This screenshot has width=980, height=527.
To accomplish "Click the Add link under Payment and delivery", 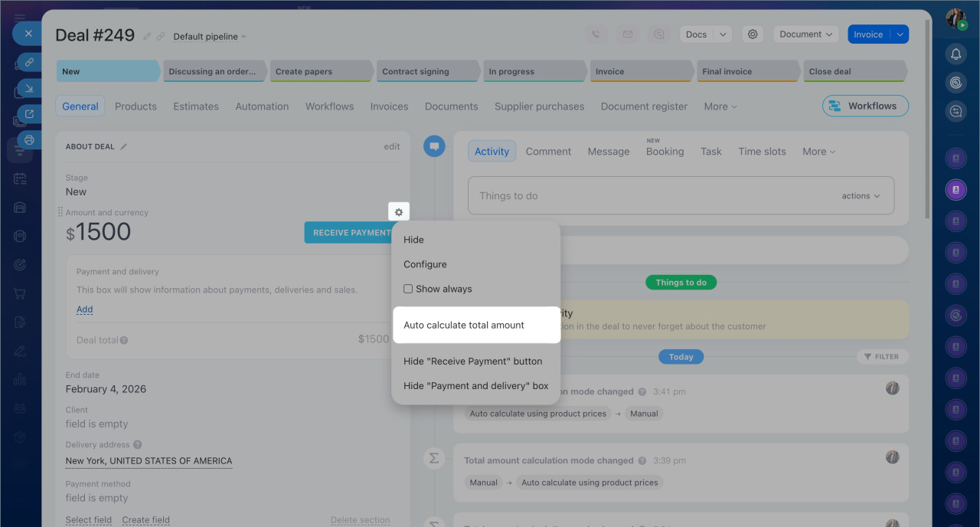I will coord(84,309).
